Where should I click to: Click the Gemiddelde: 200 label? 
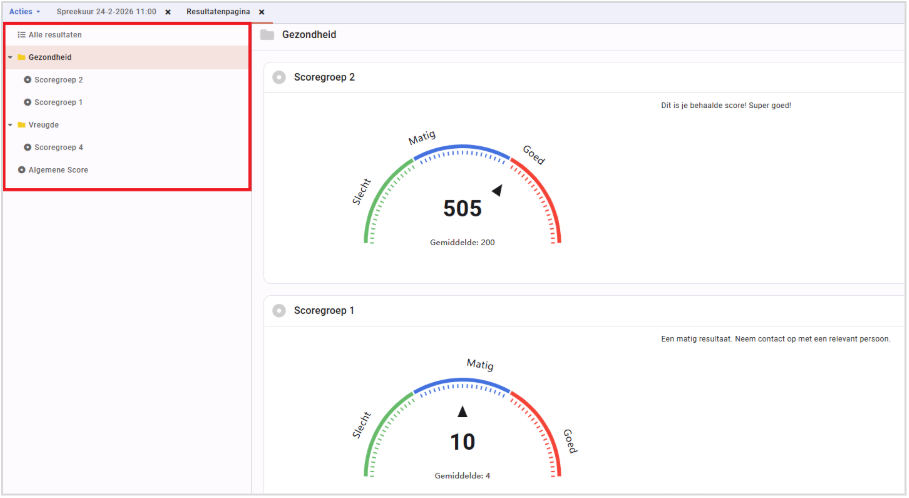[x=462, y=242]
